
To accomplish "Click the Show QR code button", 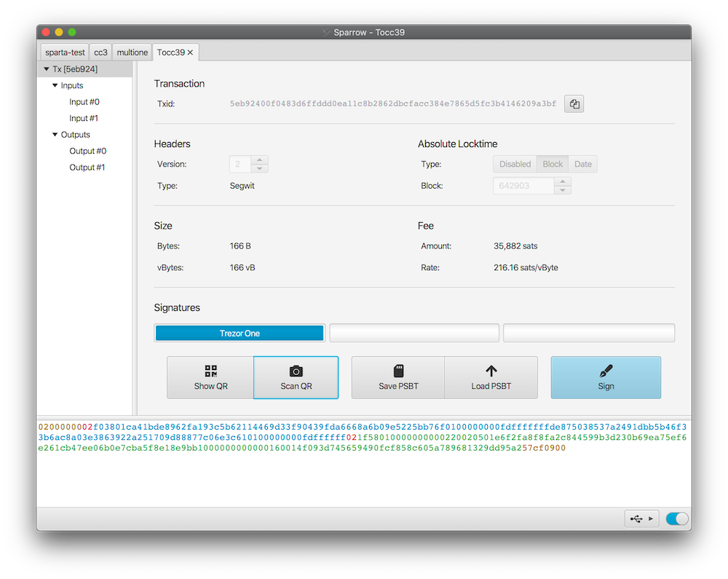I will tap(210, 377).
